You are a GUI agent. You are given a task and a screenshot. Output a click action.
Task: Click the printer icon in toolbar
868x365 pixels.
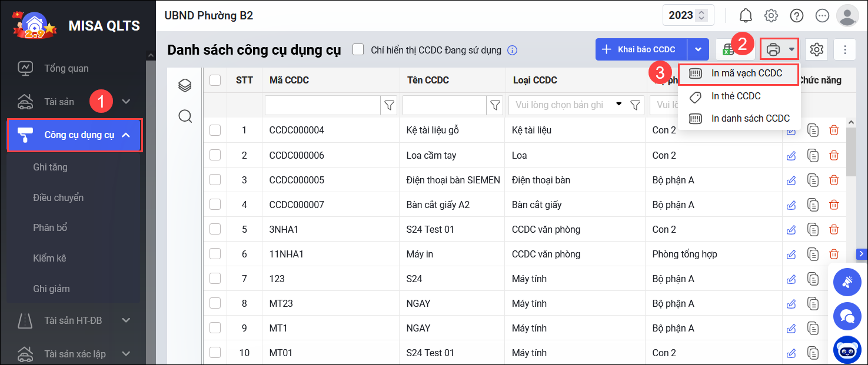click(773, 50)
